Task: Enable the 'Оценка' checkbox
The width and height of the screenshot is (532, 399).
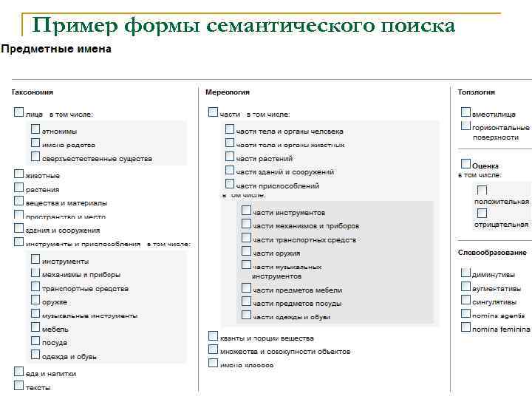Action: pyautogui.click(x=465, y=164)
